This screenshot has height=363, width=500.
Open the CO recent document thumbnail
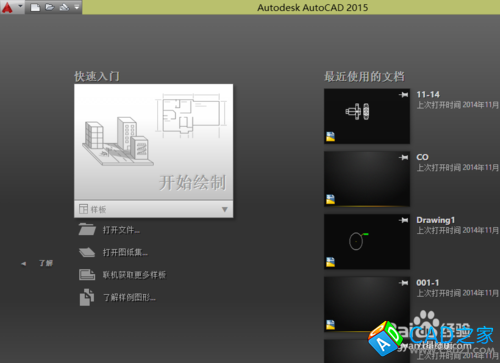click(x=367, y=179)
